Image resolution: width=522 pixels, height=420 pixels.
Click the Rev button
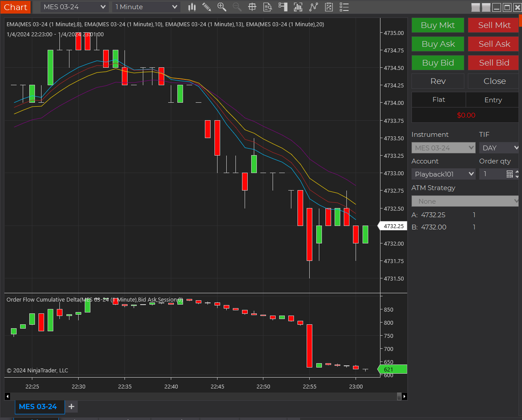click(x=438, y=81)
